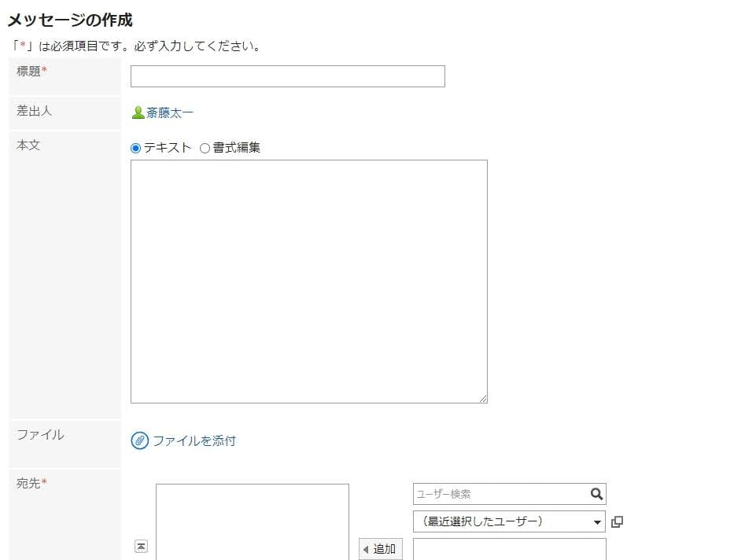Click the user selection popup window icon
Image resolution: width=745 pixels, height=560 pixels.
pos(618,521)
